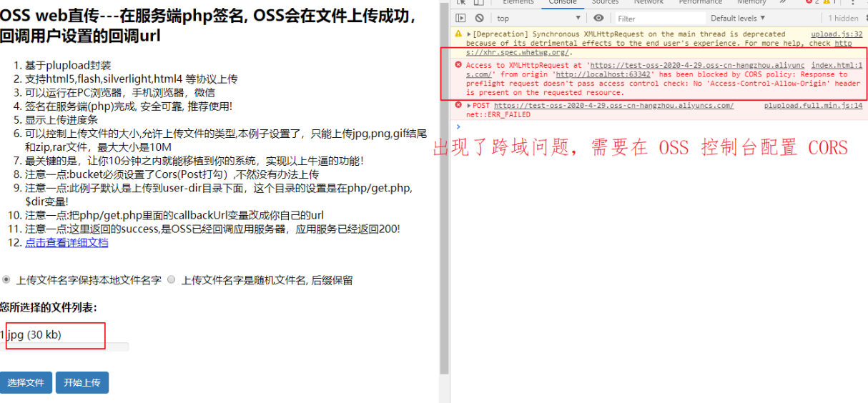Click the jpg (30 kb) file entry

point(31,334)
